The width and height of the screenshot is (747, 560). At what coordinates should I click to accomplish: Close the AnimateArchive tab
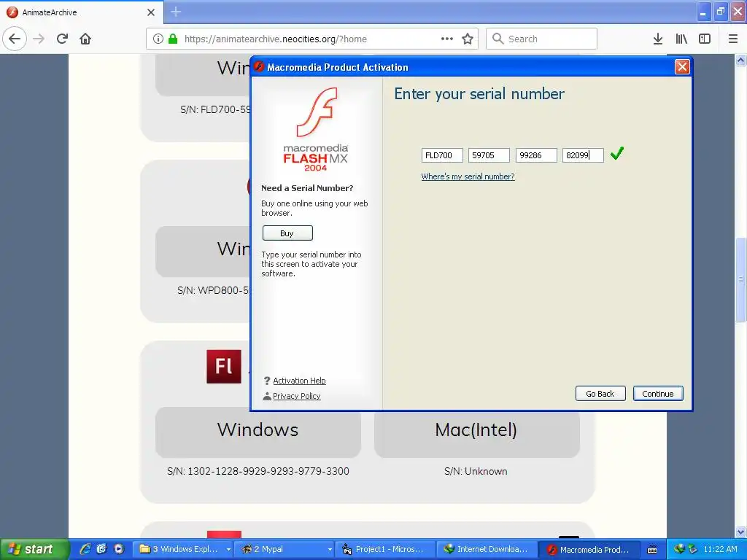click(x=151, y=12)
